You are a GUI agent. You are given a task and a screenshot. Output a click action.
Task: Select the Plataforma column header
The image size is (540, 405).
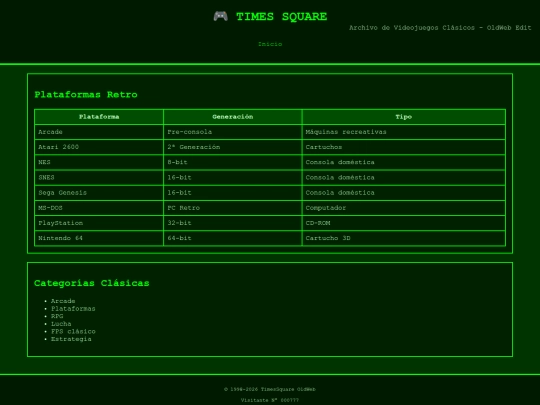point(99,117)
